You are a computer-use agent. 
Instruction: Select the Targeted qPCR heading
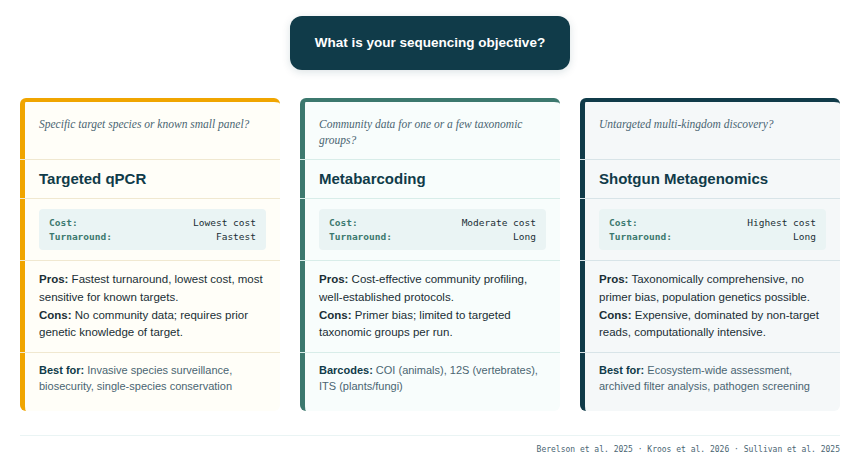[93, 179]
